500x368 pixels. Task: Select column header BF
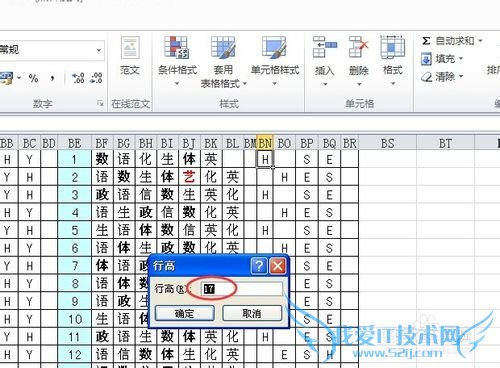102,143
